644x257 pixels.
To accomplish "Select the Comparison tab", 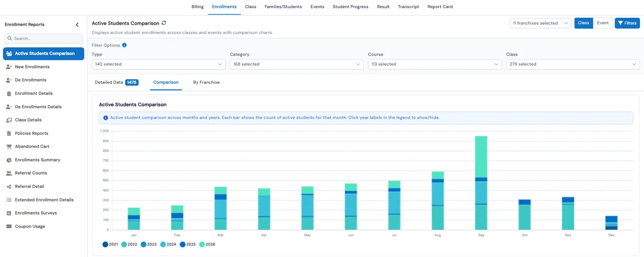I will [166, 82].
